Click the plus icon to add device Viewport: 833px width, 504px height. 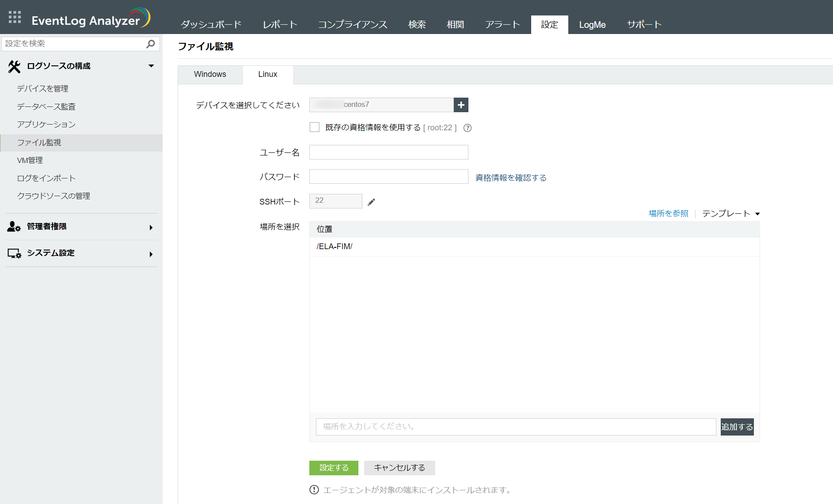(x=461, y=105)
